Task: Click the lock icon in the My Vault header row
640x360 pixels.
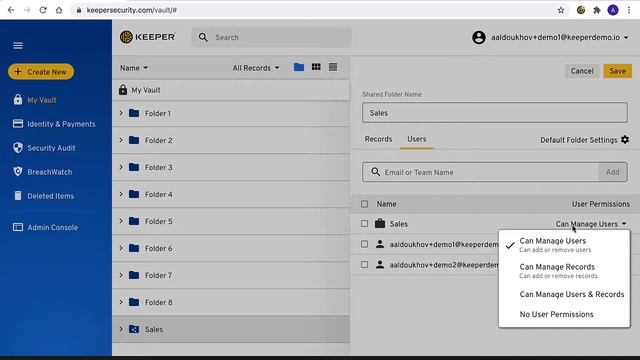Action: tap(123, 90)
